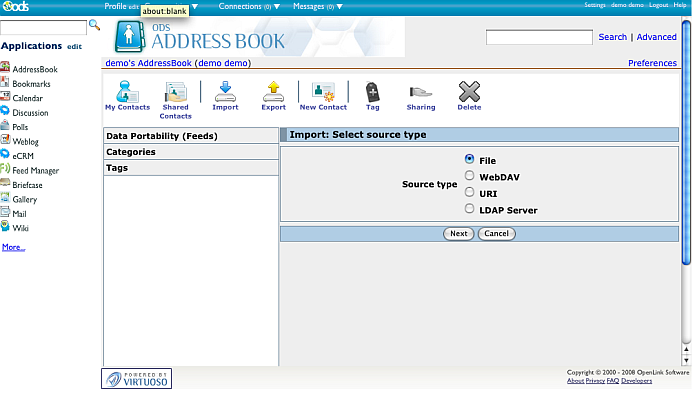Viewport: 700px width, 402px height.
Task: Select the File source type radio
Action: click(x=469, y=159)
